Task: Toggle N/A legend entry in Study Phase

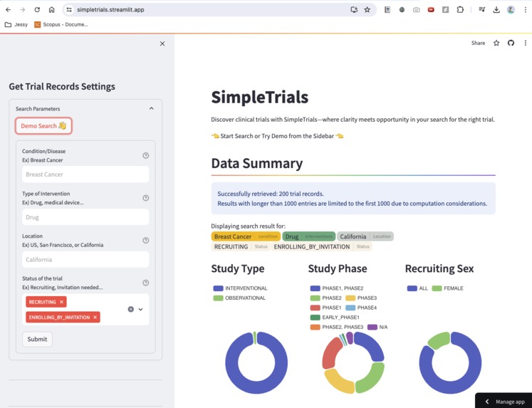Action: tap(377, 328)
